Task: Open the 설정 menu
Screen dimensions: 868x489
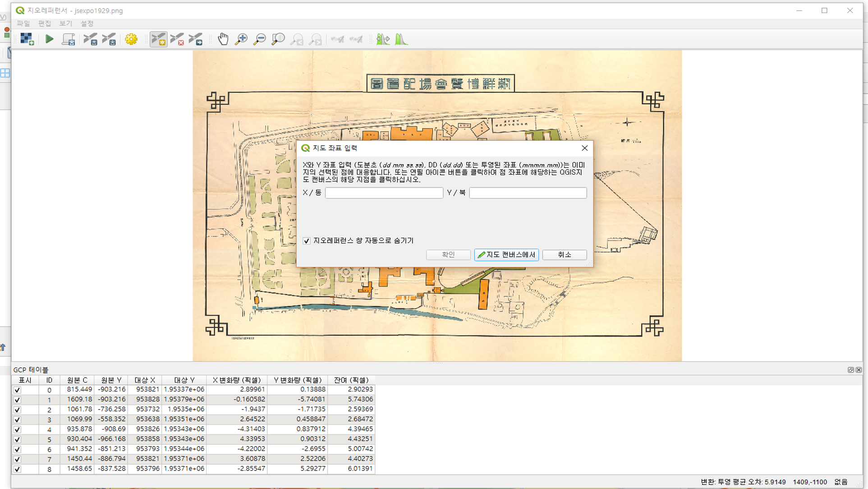Action: tap(87, 23)
